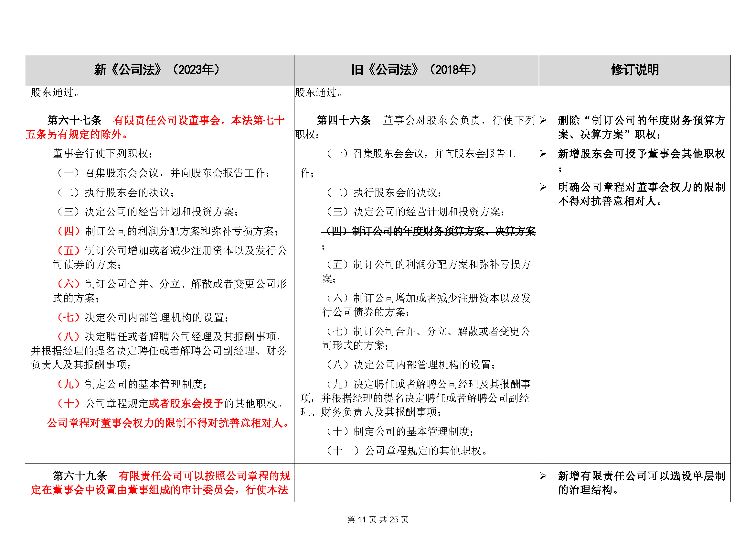Click the strikethrough text (四)制订公司的年度财务预算方案

click(429, 232)
